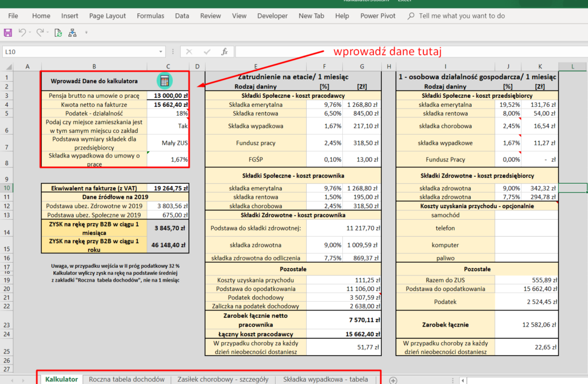Select the Kalkulator sheet tab
588x384 pixels.
(x=61, y=380)
